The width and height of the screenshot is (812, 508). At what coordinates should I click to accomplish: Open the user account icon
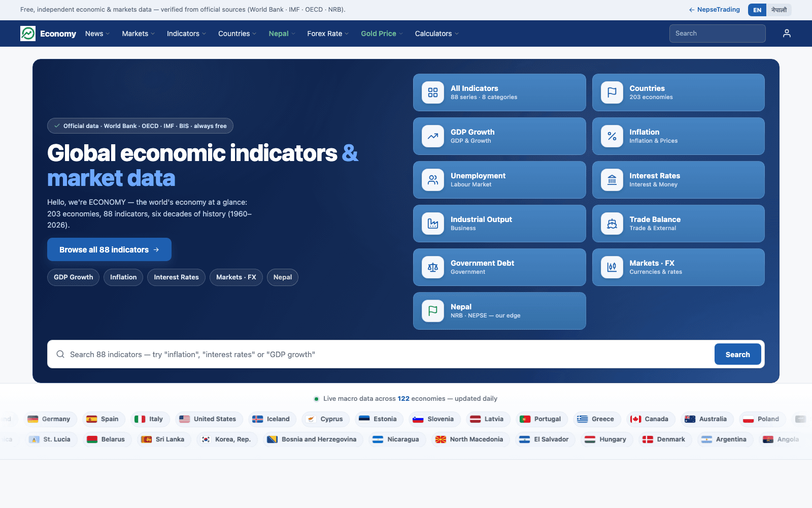pos(787,34)
